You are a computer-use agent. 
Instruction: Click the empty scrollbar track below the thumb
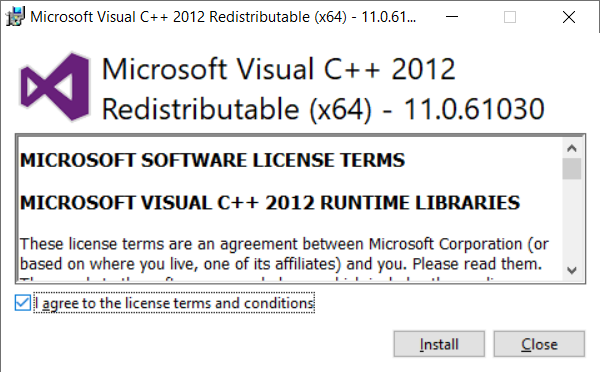[x=572, y=220]
